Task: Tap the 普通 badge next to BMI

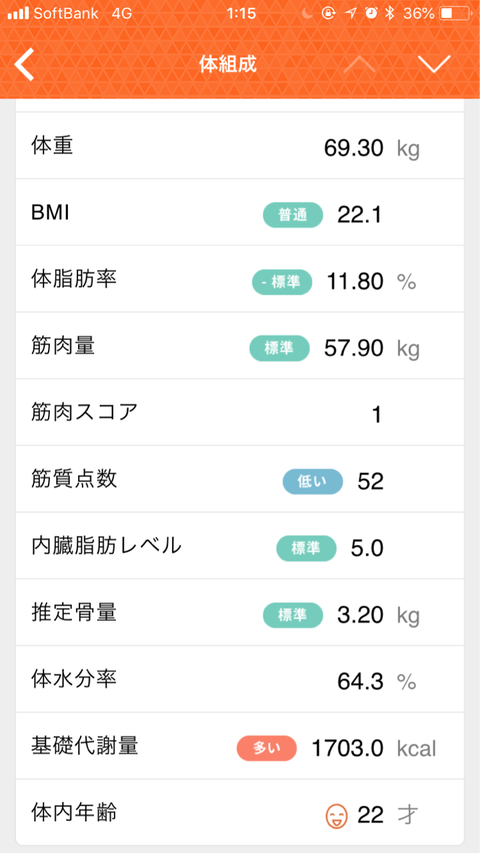Action: [x=293, y=215]
